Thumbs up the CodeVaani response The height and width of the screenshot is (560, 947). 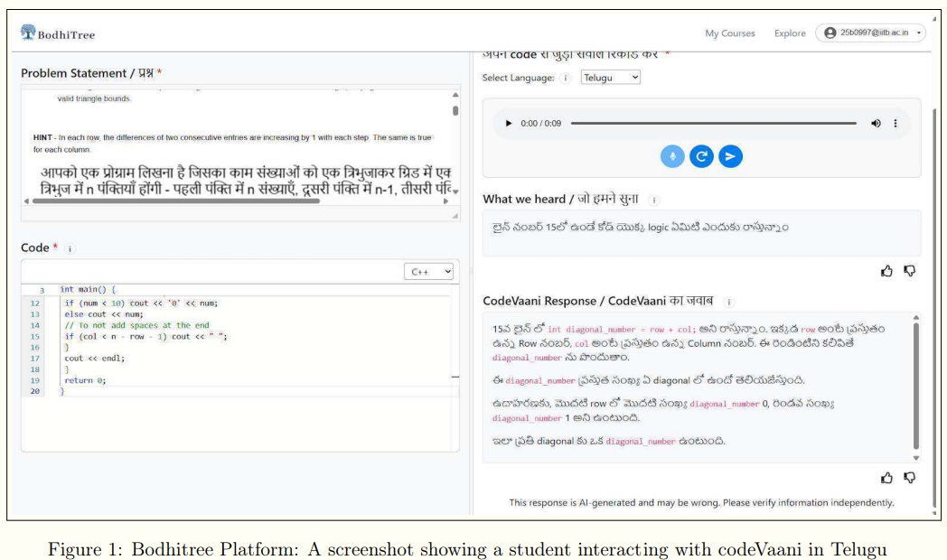886,478
